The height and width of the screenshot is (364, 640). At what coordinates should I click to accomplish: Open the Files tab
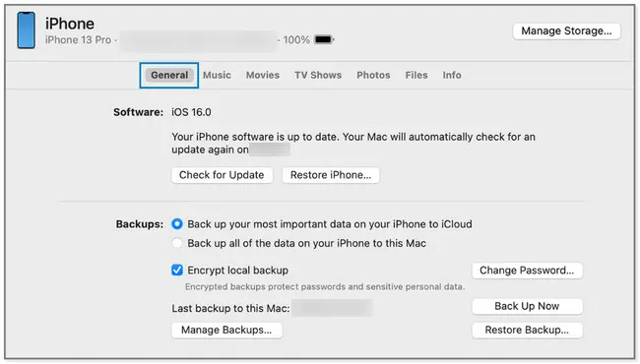(x=416, y=75)
